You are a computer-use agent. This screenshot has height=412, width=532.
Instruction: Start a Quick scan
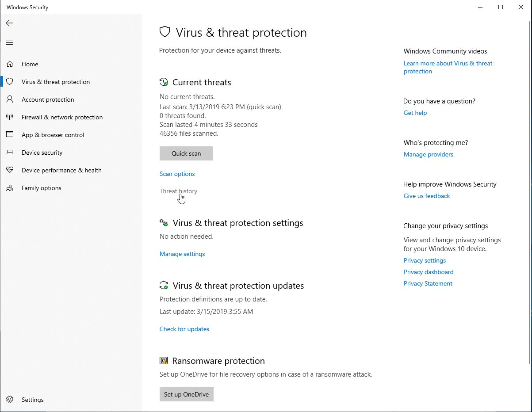point(186,153)
